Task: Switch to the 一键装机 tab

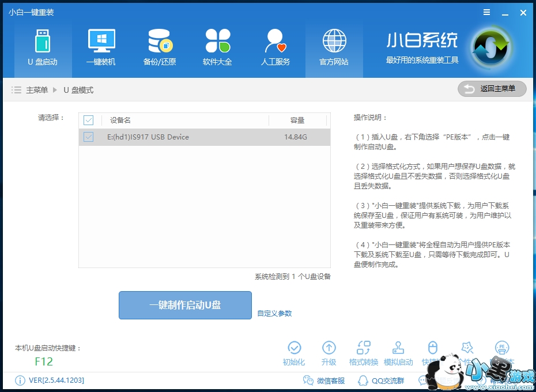Action: pyautogui.click(x=101, y=48)
